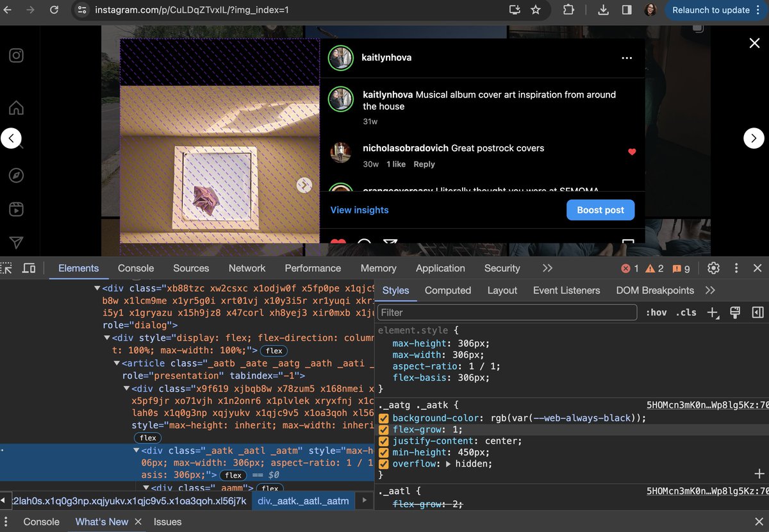Unlike nicholasobradovich comment heart

point(632,152)
